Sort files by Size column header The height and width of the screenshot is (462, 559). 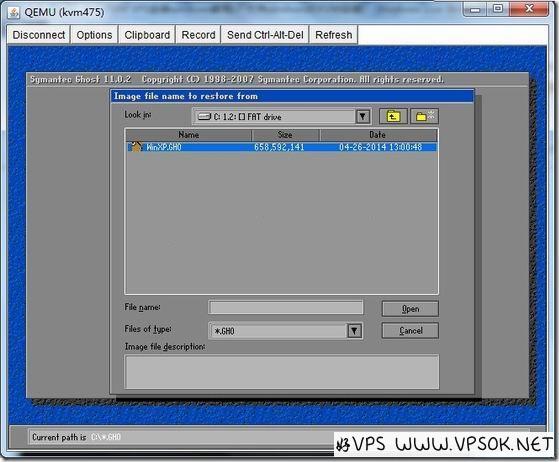(285, 135)
